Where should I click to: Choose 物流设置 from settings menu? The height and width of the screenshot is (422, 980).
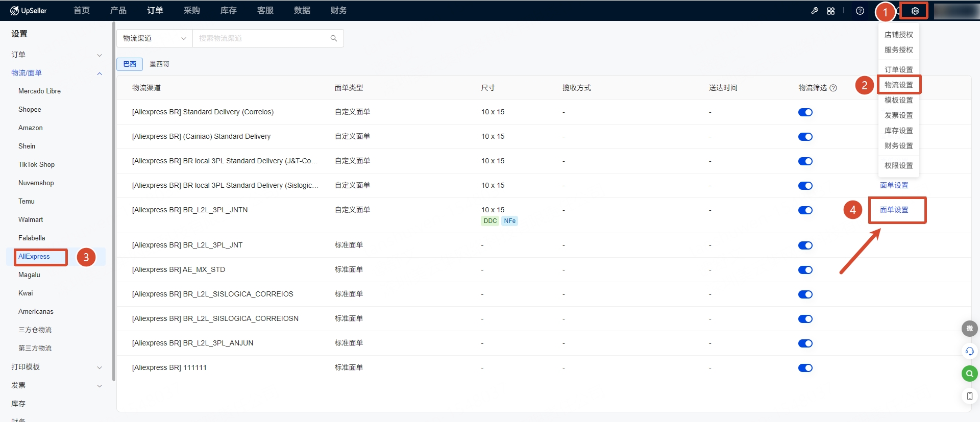pyautogui.click(x=899, y=85)
